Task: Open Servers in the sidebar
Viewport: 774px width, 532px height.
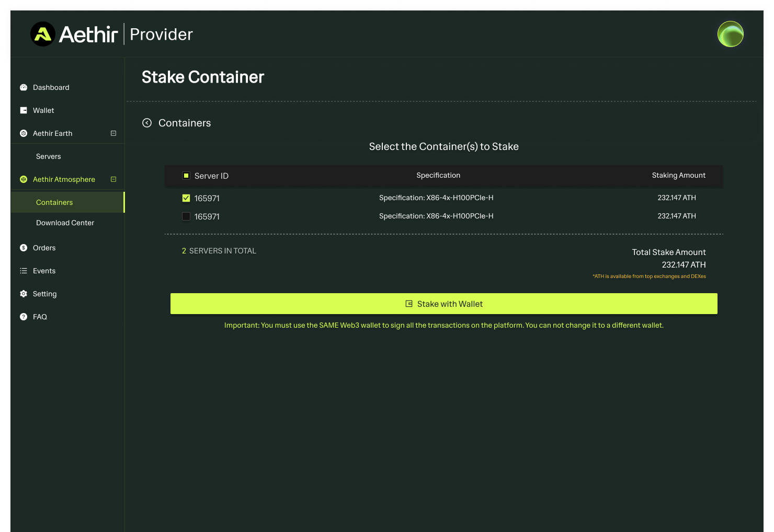Action: point(49,157)
